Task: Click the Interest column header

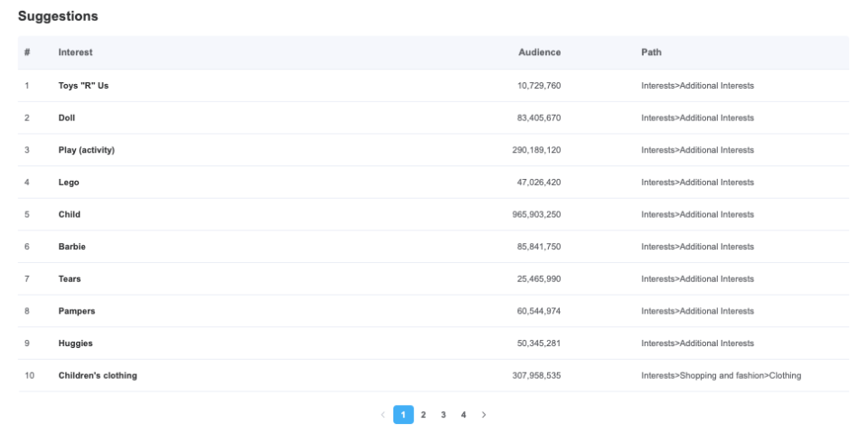Action: (75, 52)
